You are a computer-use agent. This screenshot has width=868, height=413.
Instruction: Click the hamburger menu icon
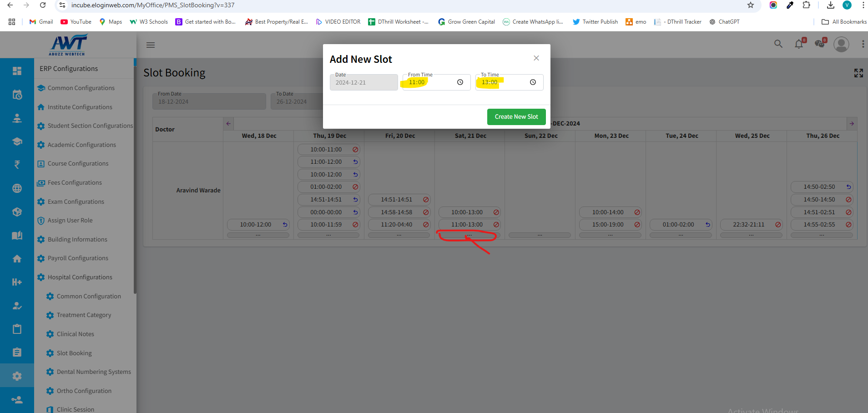[x=151, y=45]
